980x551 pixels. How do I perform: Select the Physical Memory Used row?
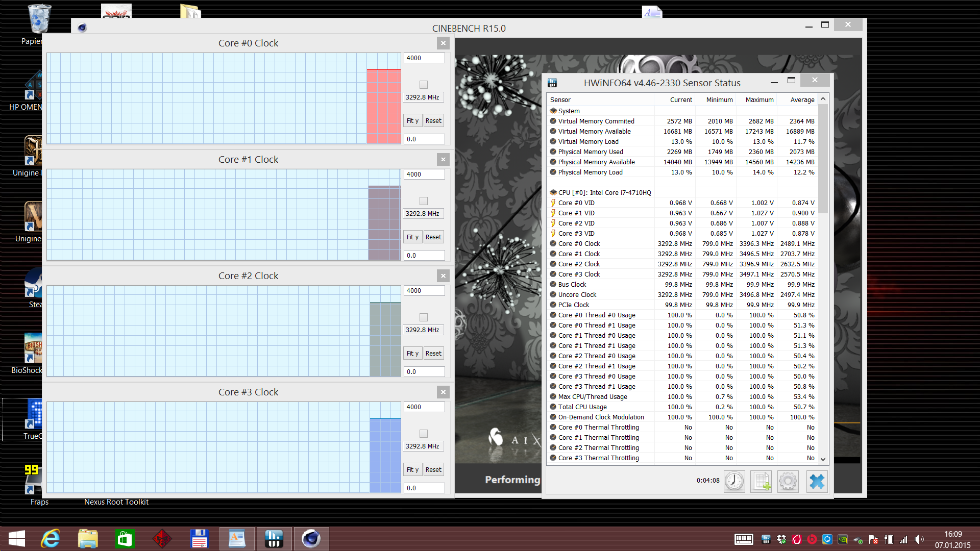pos(683,152)
